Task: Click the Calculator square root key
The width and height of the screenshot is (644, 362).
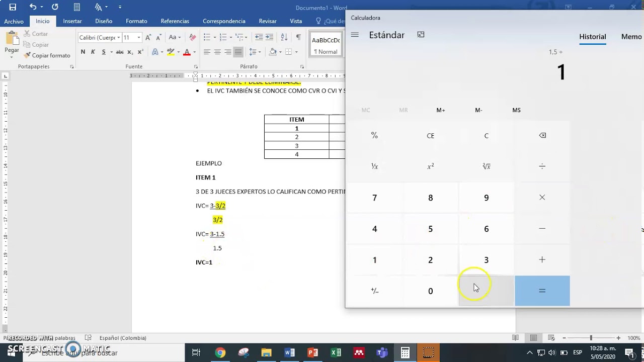Action: click(487, 166)
